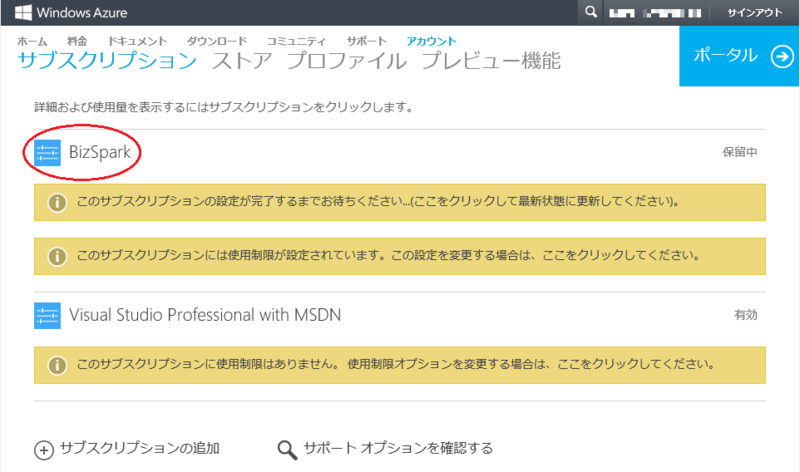
Task: Click the ポータル button
Action: (x=739, y=56)
